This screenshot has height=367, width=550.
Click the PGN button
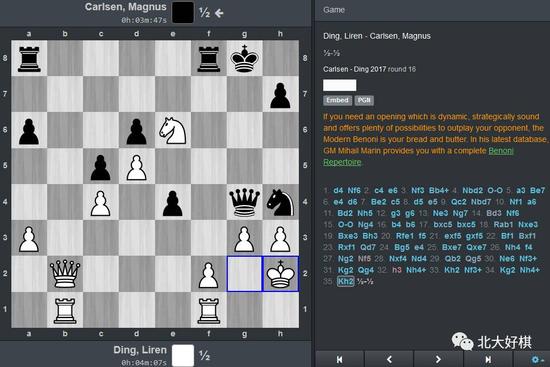point(364,100)
